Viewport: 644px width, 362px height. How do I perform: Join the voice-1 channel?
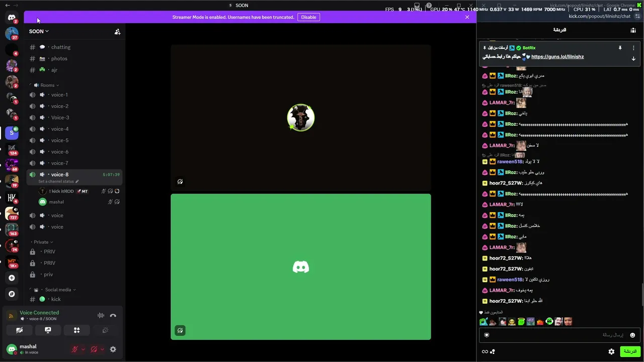[74, 95]
